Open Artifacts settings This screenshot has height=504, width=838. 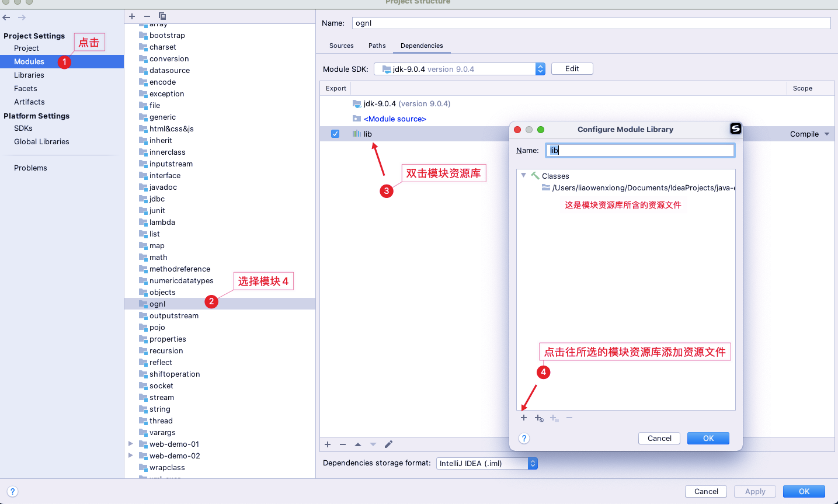pos(29,102)
